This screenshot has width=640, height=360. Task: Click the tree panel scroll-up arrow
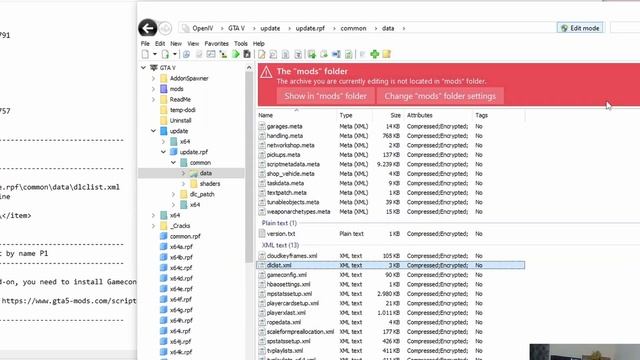(x=249, y=68)
